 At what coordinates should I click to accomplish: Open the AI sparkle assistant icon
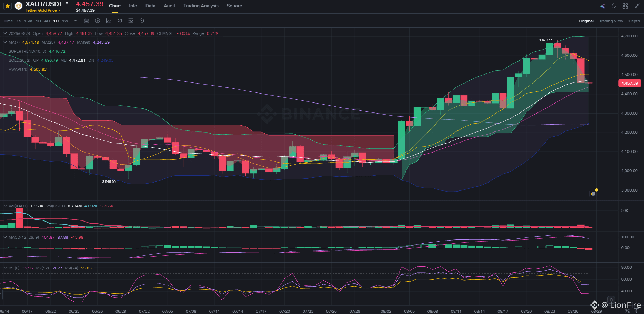click(x=603, y=6)
